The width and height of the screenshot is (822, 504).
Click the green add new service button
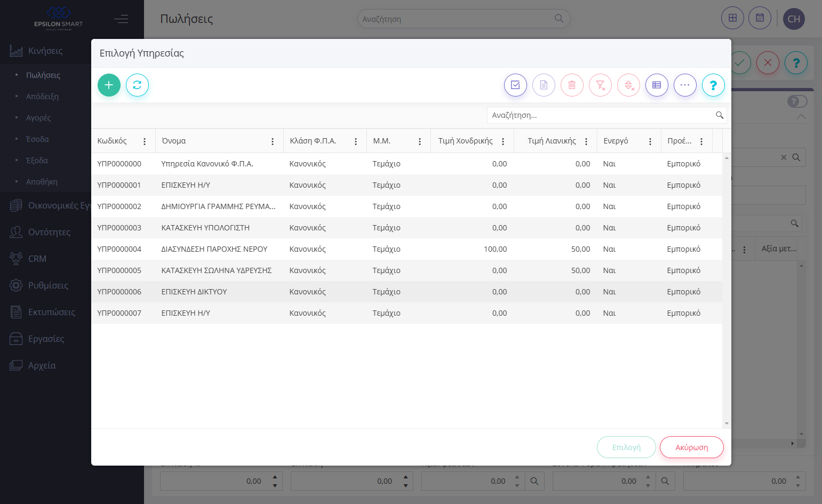coord(109,85)
